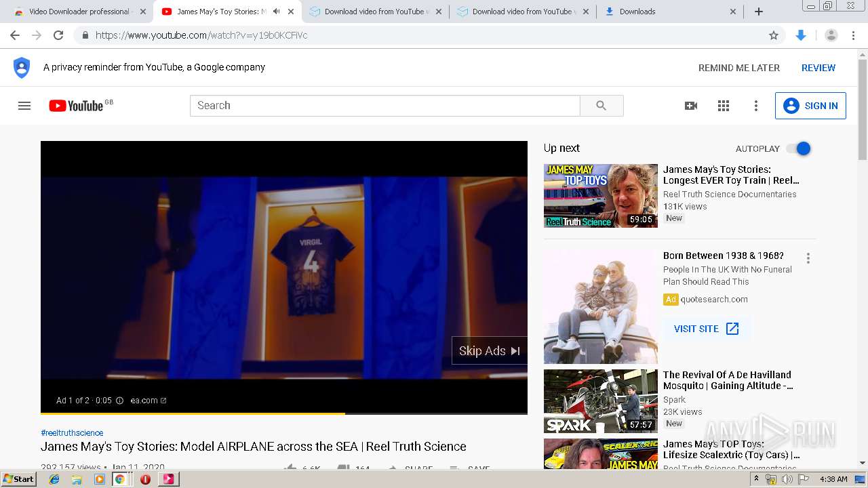The height and width of the screenshot is (488, 868).
Task: Seek on the ad progress bar
Action: [x=284, y=413]
